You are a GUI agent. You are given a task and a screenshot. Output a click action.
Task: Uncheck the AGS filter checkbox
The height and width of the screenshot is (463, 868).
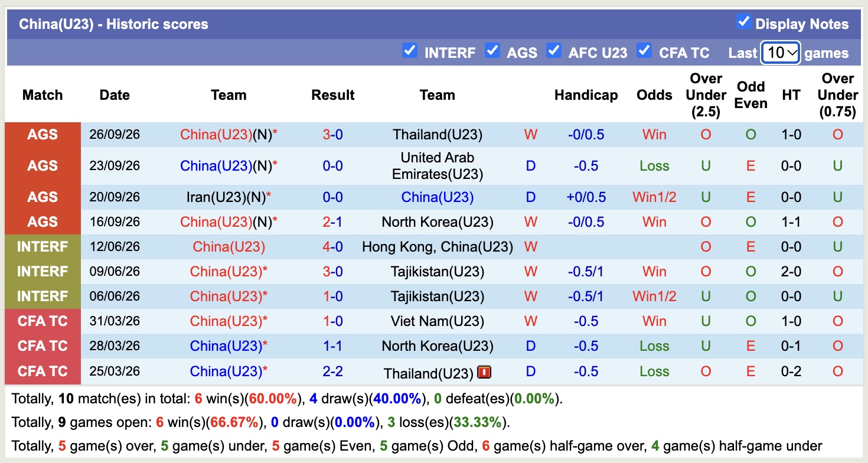492,51
